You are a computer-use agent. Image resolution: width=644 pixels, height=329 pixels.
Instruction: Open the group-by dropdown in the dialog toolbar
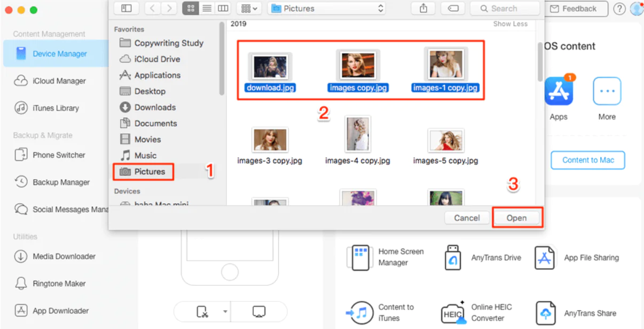(248, 8)
